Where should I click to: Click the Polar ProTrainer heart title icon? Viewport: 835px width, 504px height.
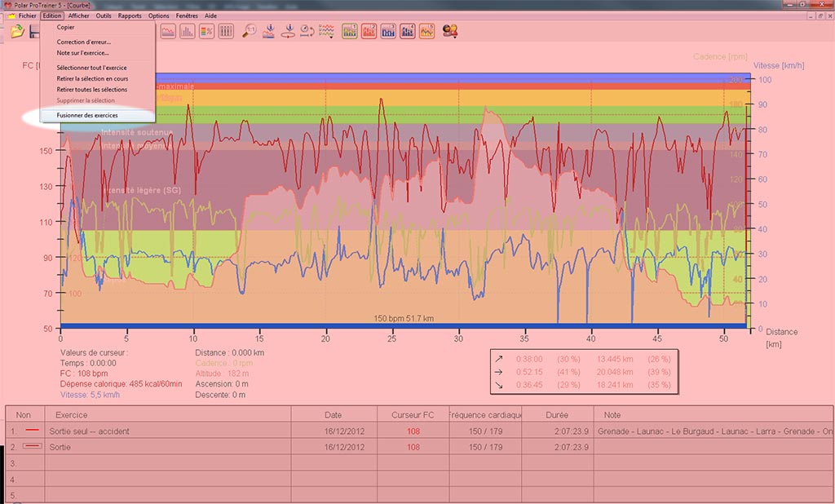pyautogui.click(x=7, y=5)
